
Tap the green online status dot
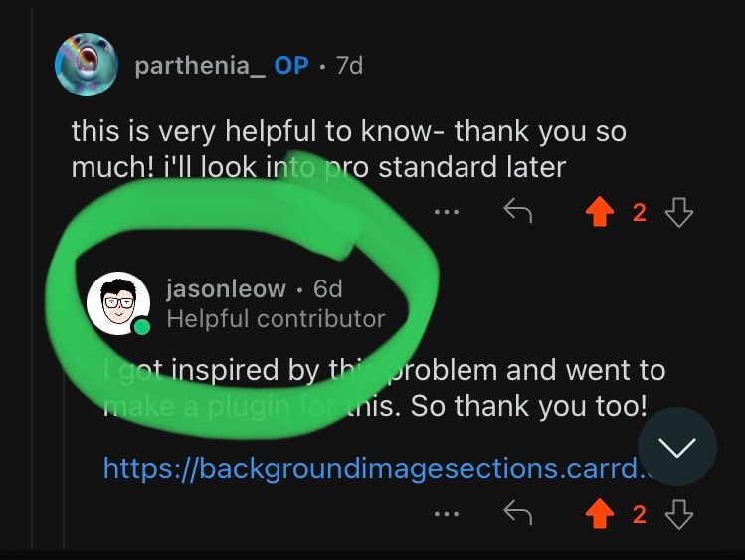point(141,327)
